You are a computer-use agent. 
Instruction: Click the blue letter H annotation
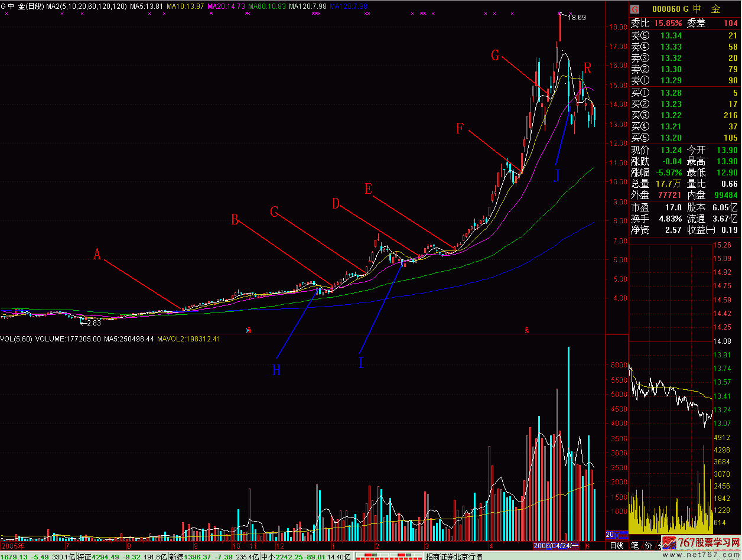coord(276,370)
